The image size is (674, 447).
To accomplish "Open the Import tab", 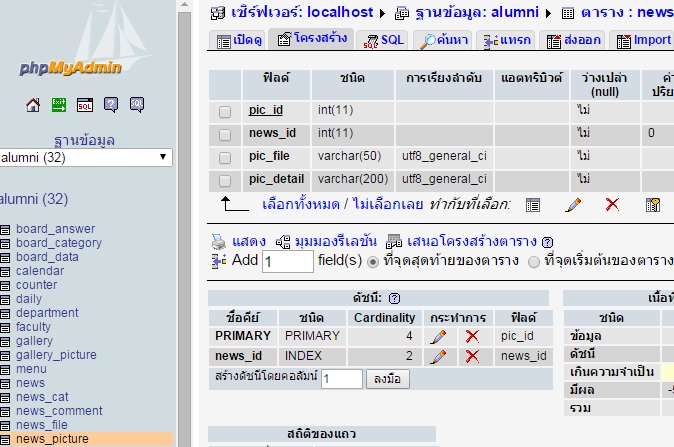I will pos(643,40).
